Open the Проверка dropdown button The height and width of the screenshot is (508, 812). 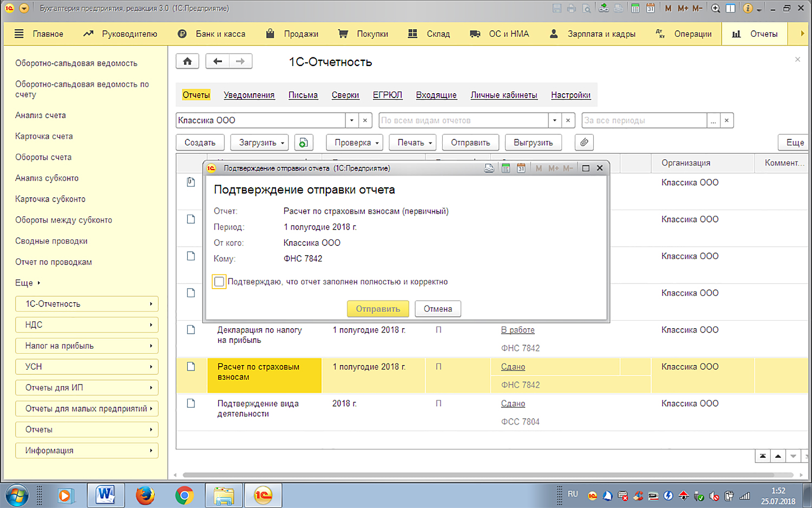[355, 142]
